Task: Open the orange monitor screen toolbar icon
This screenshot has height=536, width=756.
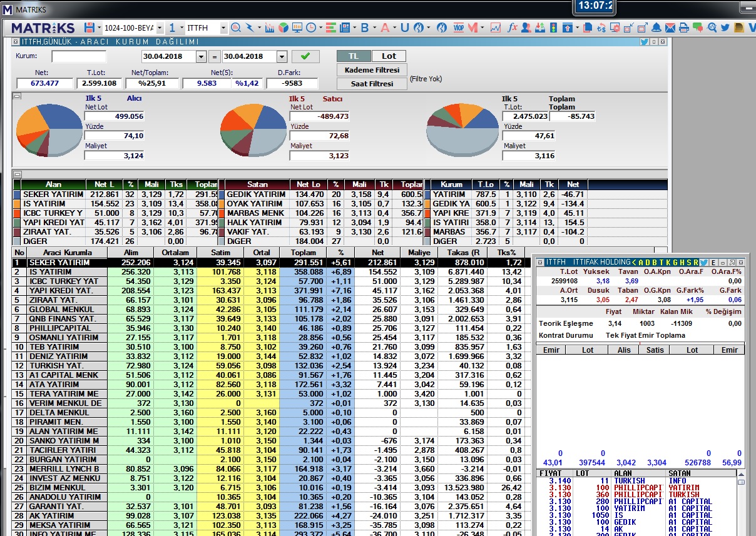Action: [x=297, y=28]
